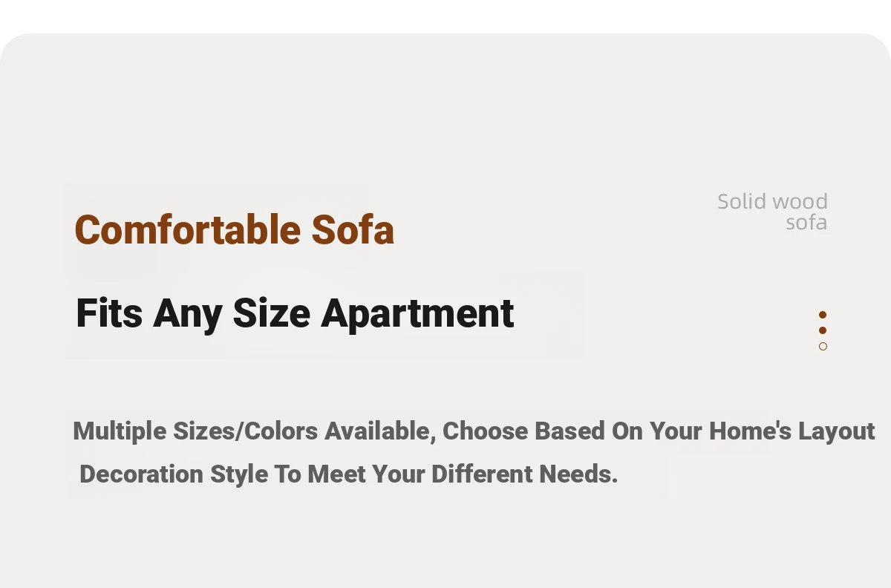The image size is (891, 588).
Task: Click the word "Sofa" in the brown heading
Action: 353,229
